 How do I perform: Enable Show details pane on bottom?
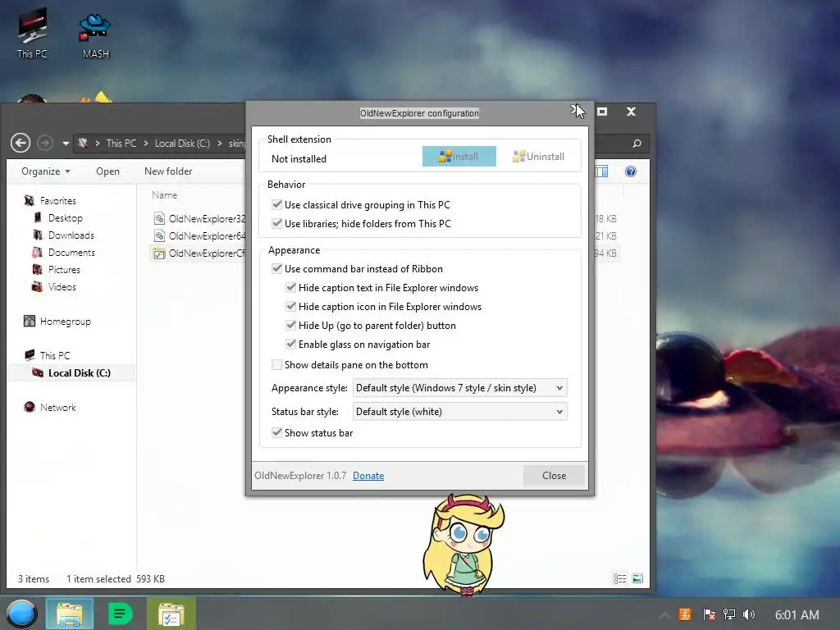pos(277,365)
